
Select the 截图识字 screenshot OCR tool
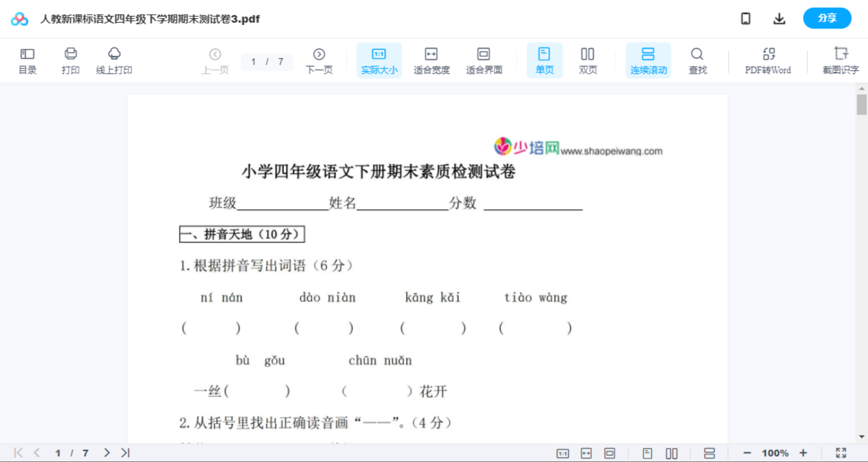point(841,60)
